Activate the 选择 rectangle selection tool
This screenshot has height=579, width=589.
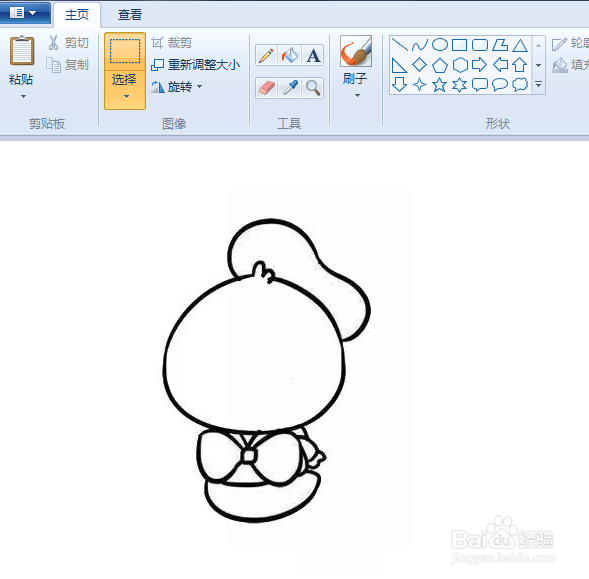click(125, 51)
